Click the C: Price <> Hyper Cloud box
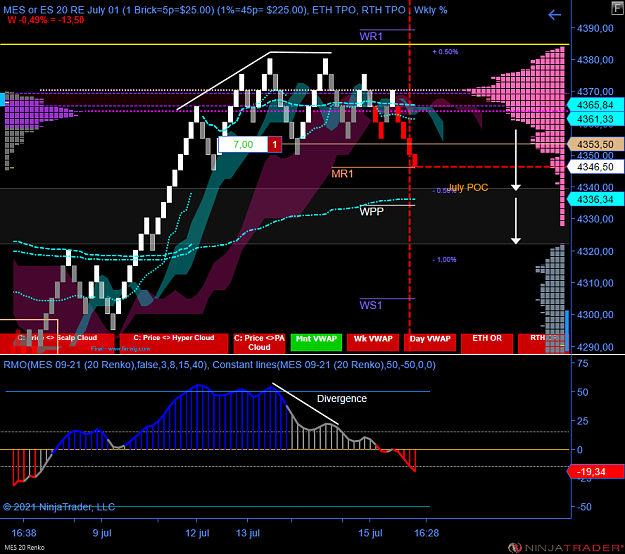Screen dimensions: 625x554 point(174,343)
